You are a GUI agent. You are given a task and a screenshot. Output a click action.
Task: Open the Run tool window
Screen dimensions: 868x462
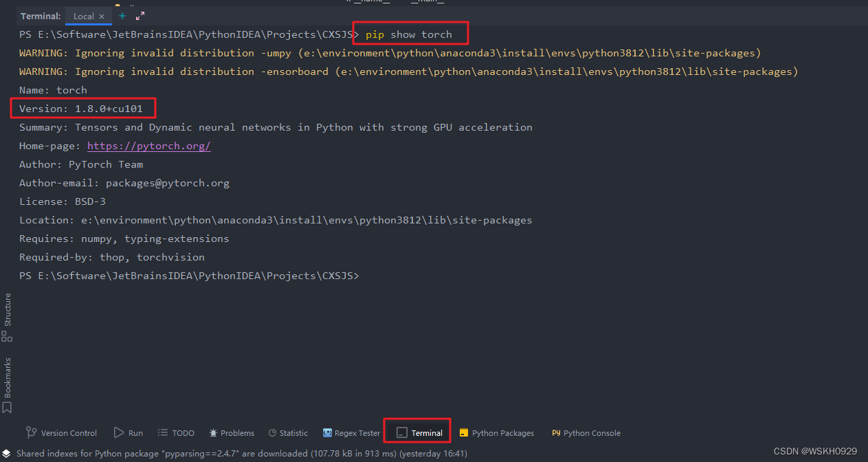(x=129, y=433)
